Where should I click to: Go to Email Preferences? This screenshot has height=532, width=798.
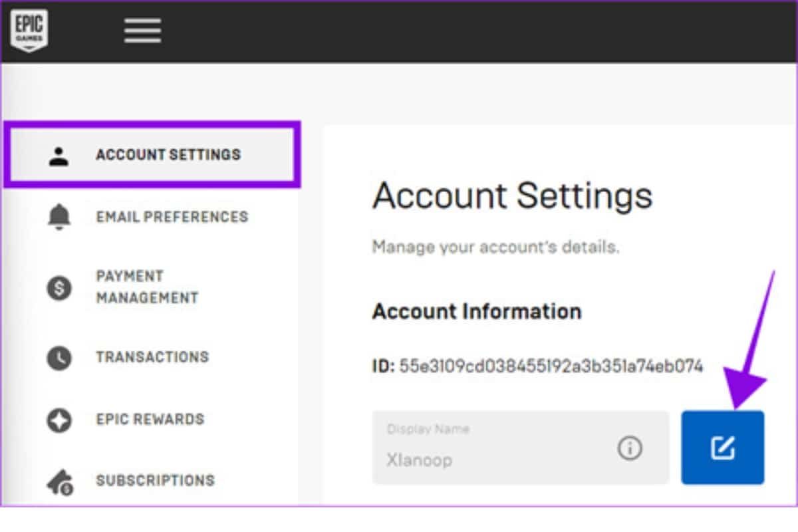point(172,217)
